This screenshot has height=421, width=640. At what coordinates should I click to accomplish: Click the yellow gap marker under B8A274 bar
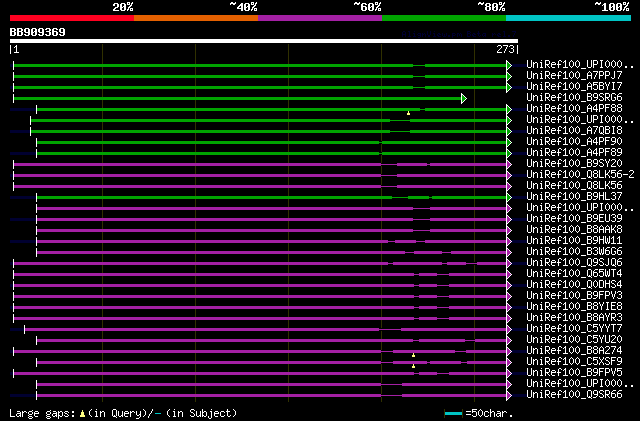pyautogui.click(x=413, y=355)
